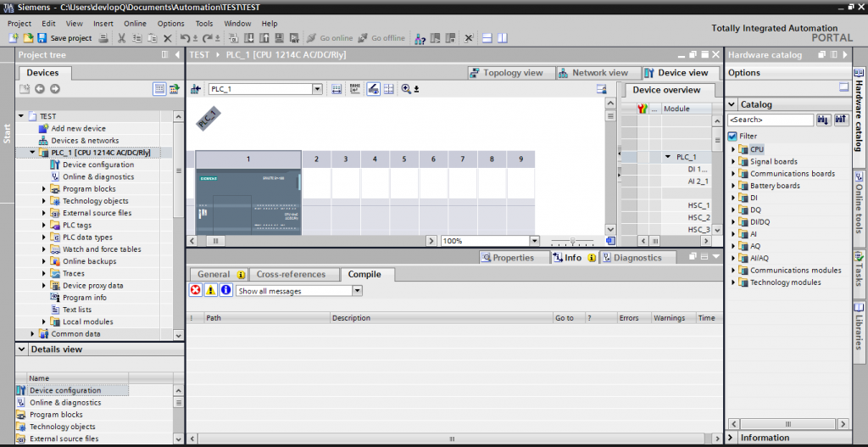Image resolution: width=868 pixels, height=447 pixels.
Task: Open the Project menu
Action: pos(19,24)
